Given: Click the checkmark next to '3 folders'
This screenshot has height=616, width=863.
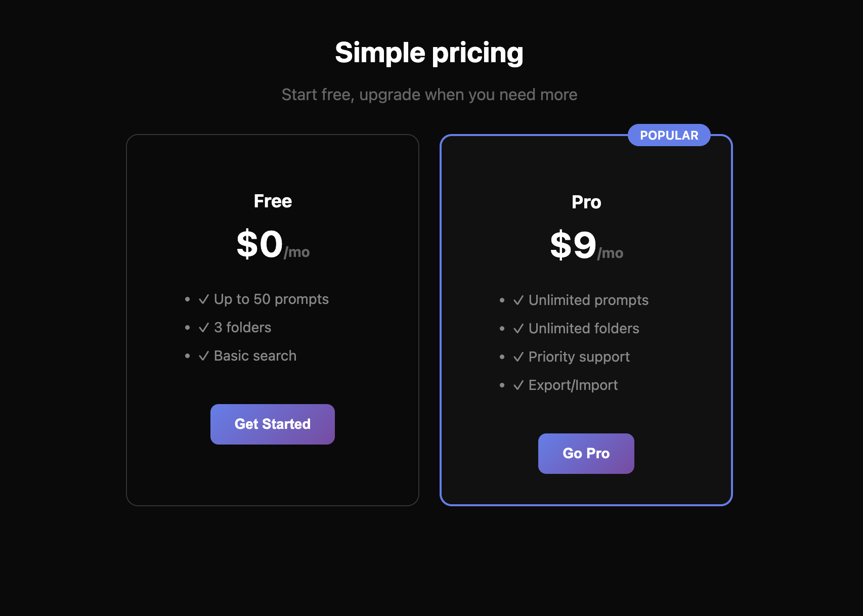Looking at the screenshot, I should click(x=204, y=327).
